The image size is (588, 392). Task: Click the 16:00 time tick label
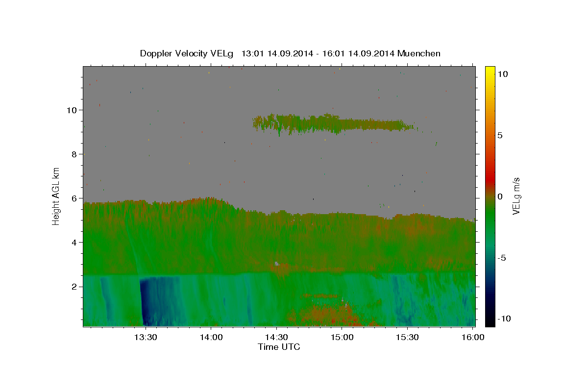473,337
